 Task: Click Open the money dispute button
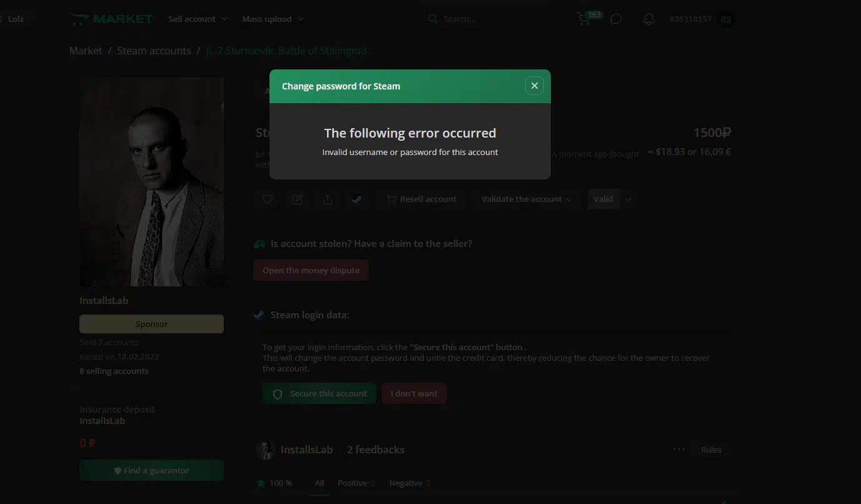click(311, 271)
